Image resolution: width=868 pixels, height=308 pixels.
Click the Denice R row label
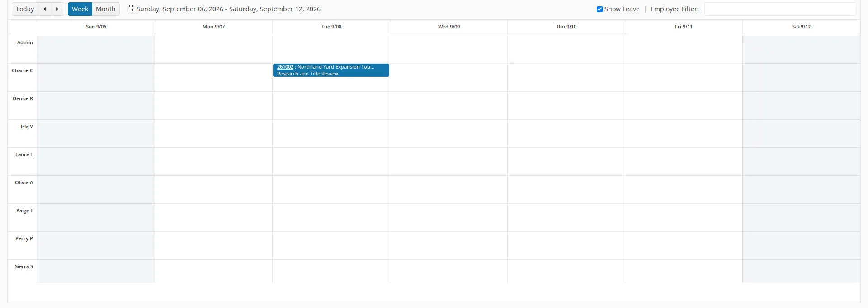[23, 98]
